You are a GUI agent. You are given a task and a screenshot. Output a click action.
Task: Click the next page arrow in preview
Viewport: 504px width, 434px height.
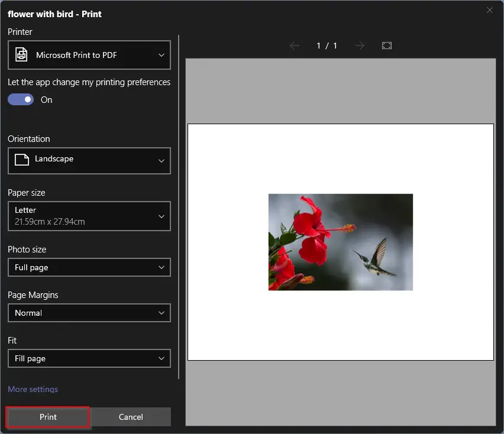(x=359, y=46)
